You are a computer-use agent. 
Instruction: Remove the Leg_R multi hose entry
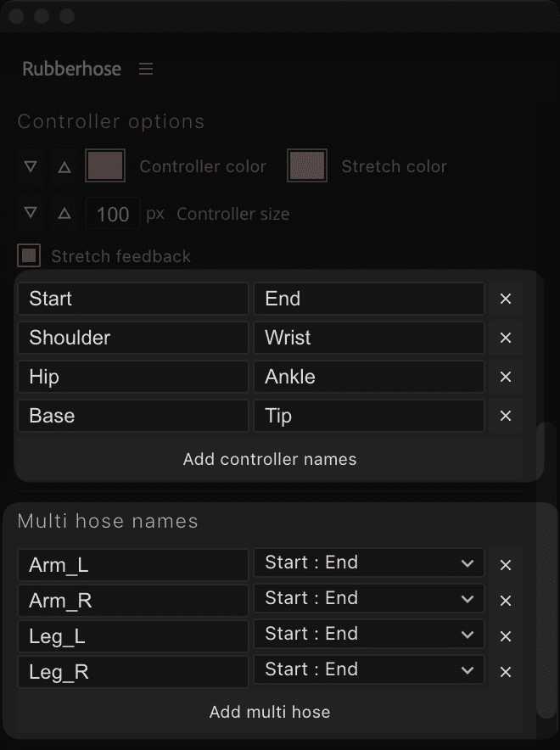coord(506,672)
